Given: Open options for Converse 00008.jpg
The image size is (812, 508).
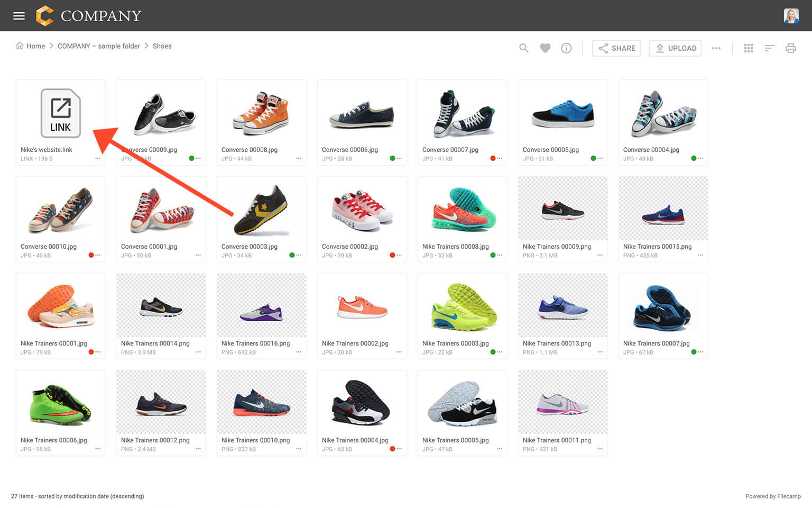Looking at the screenshot, I should click(x=299, y=158).
